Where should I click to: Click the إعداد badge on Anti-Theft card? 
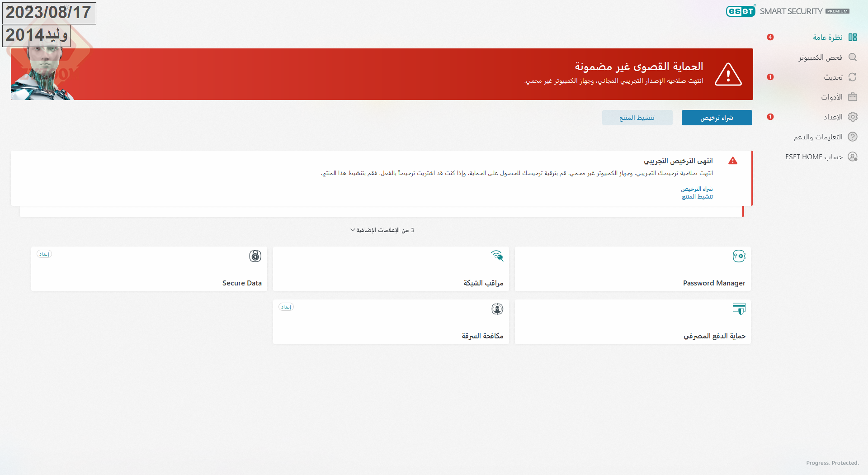click(286, 307)
